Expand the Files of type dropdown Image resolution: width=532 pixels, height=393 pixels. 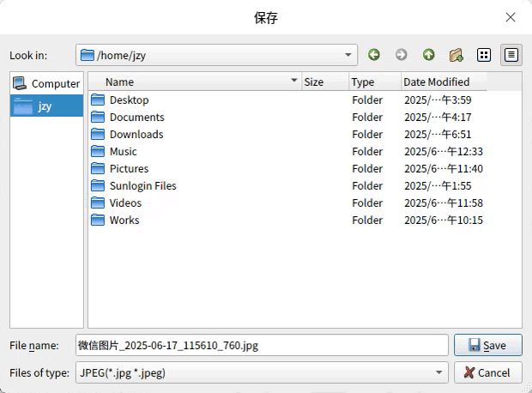[438, 372]
